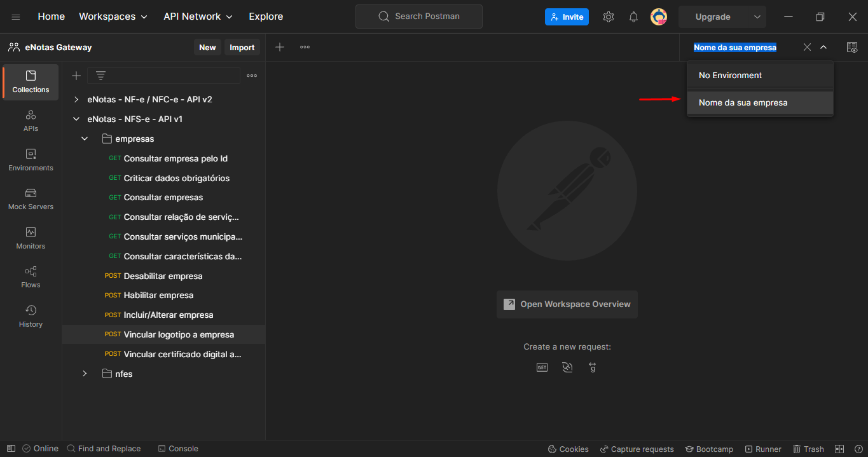Open Cookies manager

[568, 449]
